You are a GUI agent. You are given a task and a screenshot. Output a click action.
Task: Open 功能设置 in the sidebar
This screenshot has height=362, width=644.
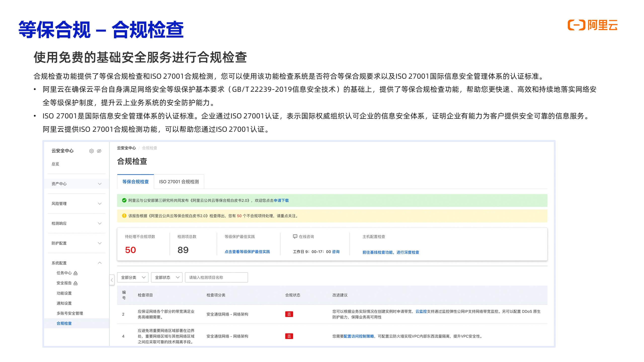[x=64, y=293]
